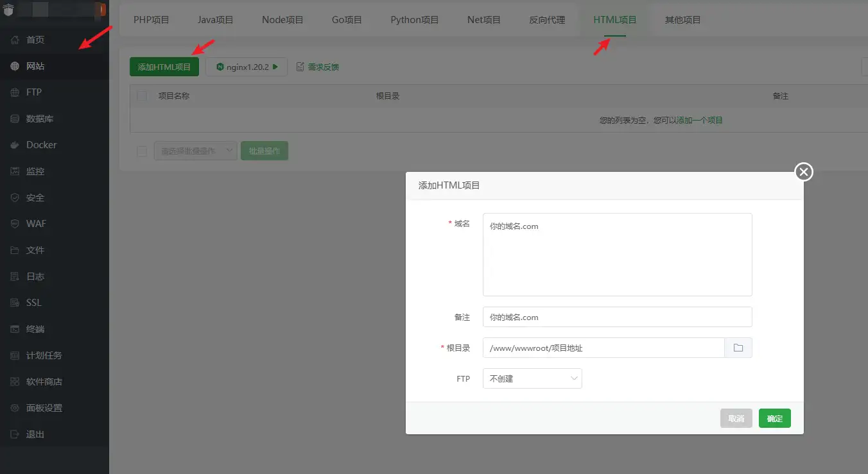Click the 添加HTML项目 green button

click(164, 67)
